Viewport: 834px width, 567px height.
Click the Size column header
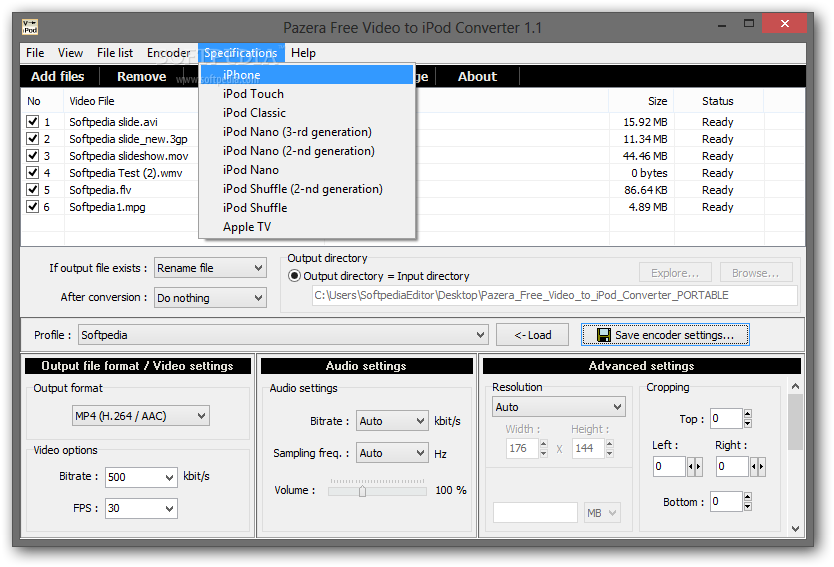657,101
